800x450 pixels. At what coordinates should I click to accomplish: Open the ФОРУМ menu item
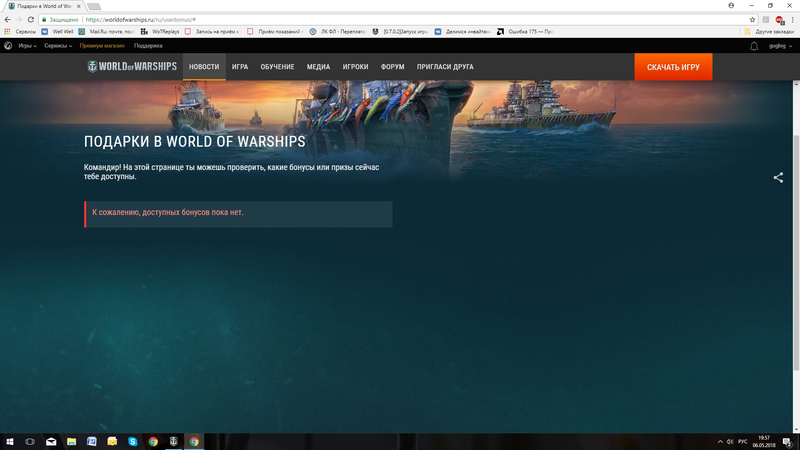pyautogui.click(x=392, y=67)
